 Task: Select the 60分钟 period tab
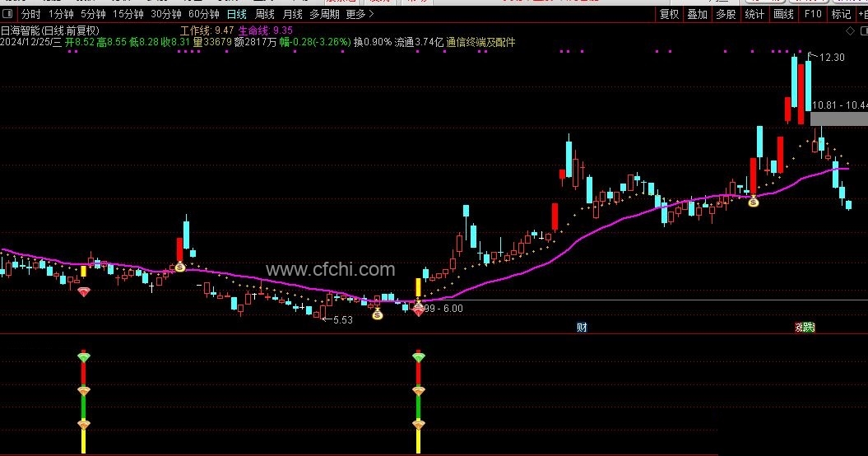coord(204,14)
